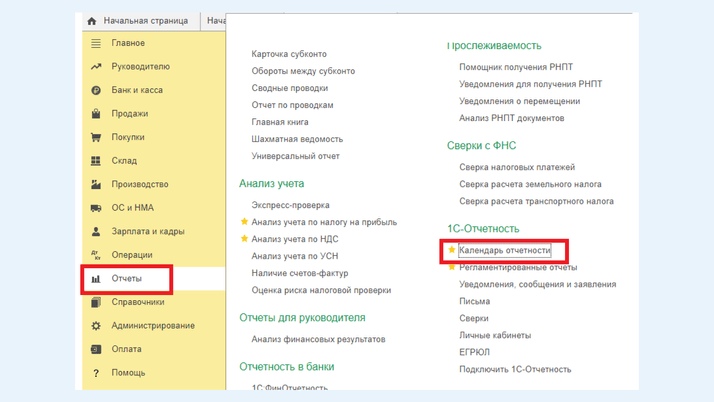Image resolution: width=714 pixels, height=402 pixels.
Task: Click the Зарплата и кадры person icon
Action: coord(96,231)
